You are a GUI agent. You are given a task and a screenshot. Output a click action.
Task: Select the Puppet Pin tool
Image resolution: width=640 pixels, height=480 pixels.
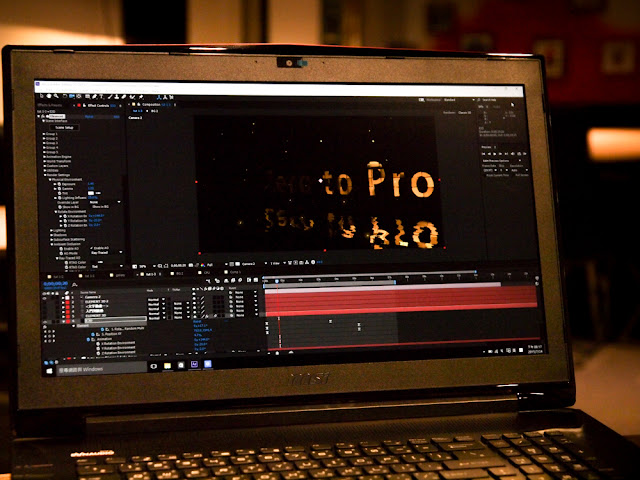click(141, 97)
